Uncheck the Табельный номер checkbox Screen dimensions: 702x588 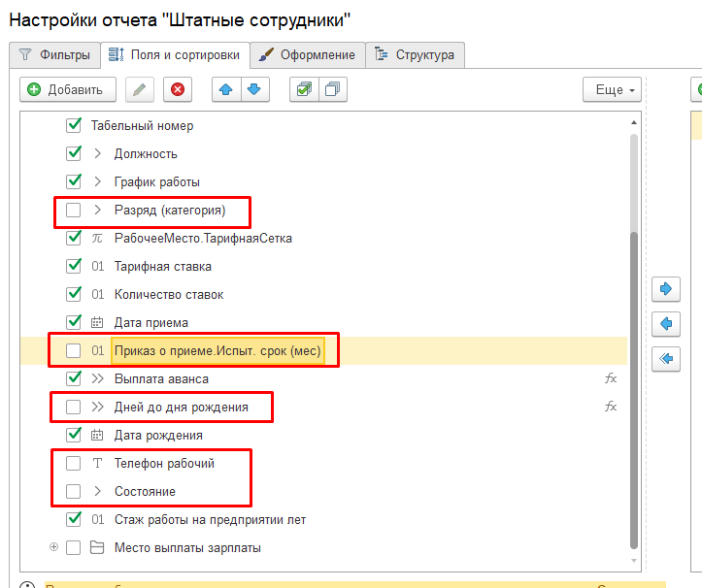tap(74, 125)
